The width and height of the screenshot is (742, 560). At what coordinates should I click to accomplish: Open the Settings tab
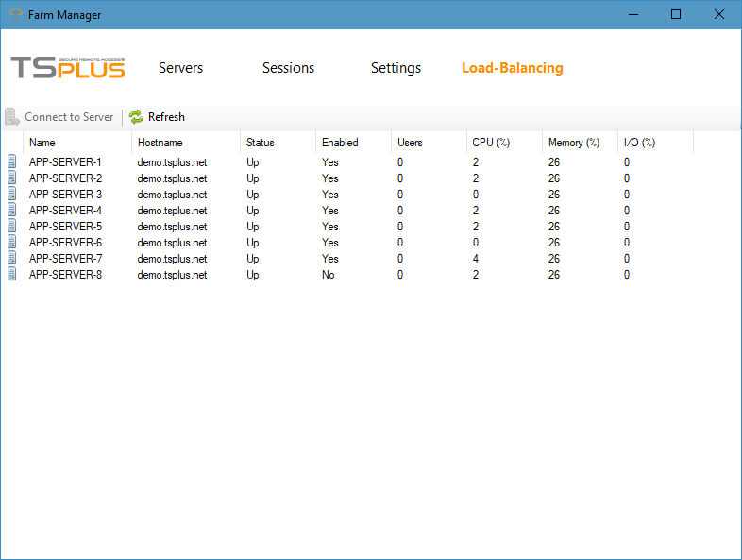(x=396, y=68)
